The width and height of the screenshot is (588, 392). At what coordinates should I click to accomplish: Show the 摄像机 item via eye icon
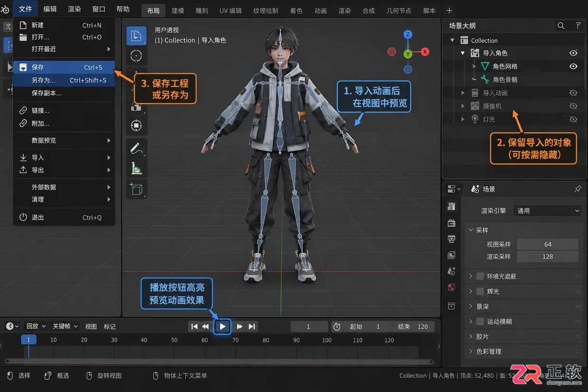(573, 106)
